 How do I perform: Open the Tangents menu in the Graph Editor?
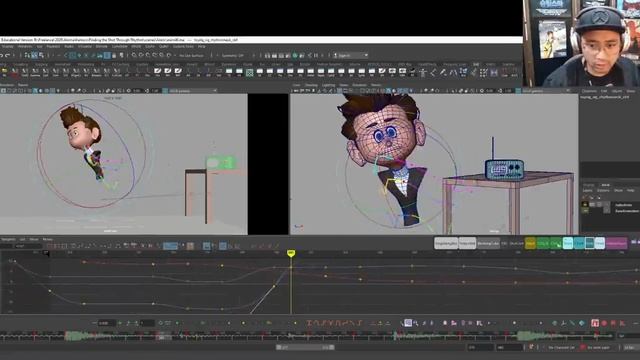point(8,240)
